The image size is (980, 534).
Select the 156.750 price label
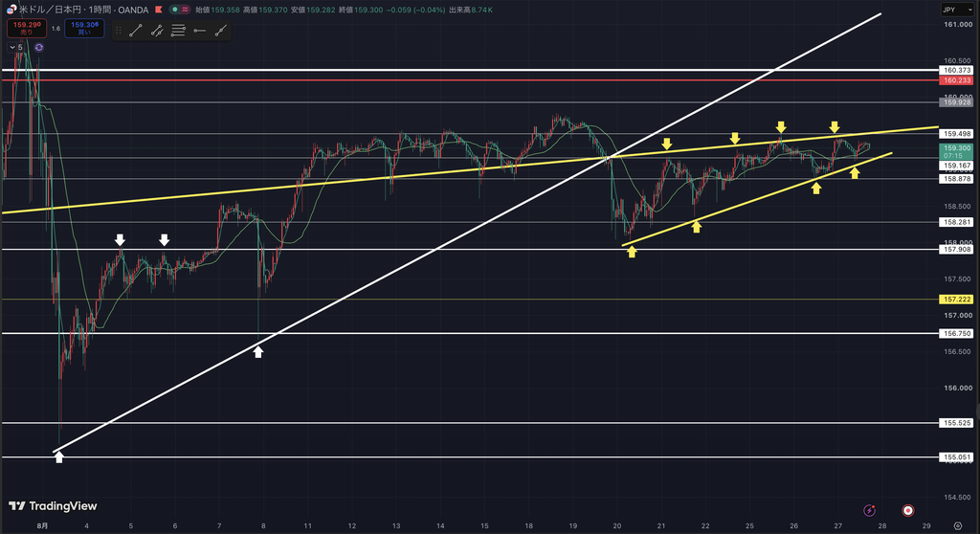tap(956, 334)
